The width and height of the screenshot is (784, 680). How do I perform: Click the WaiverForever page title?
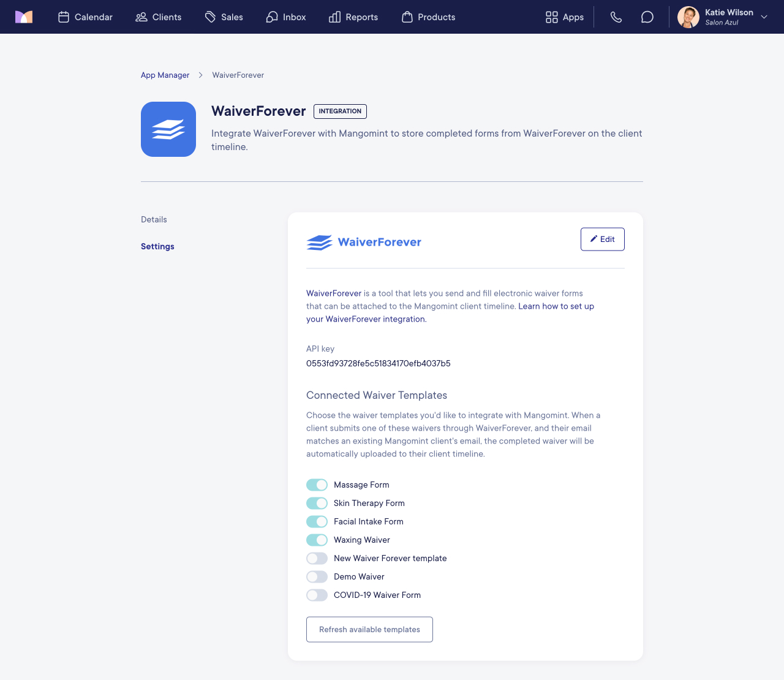click(258, 111)
